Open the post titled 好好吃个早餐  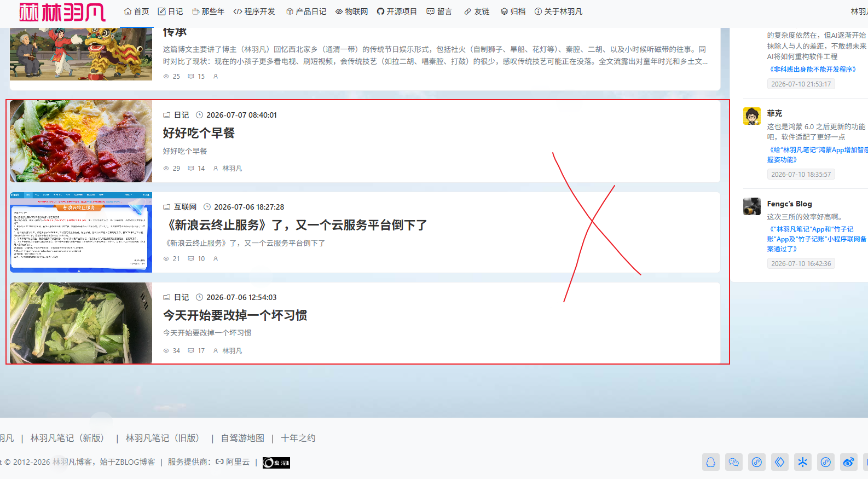pos(199,133)
